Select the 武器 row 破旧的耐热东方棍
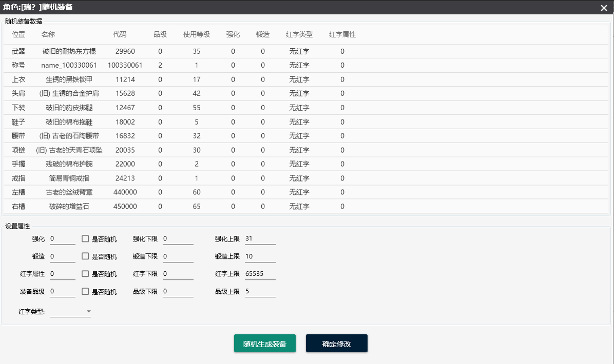614x364 pixels. coord(69,51)
